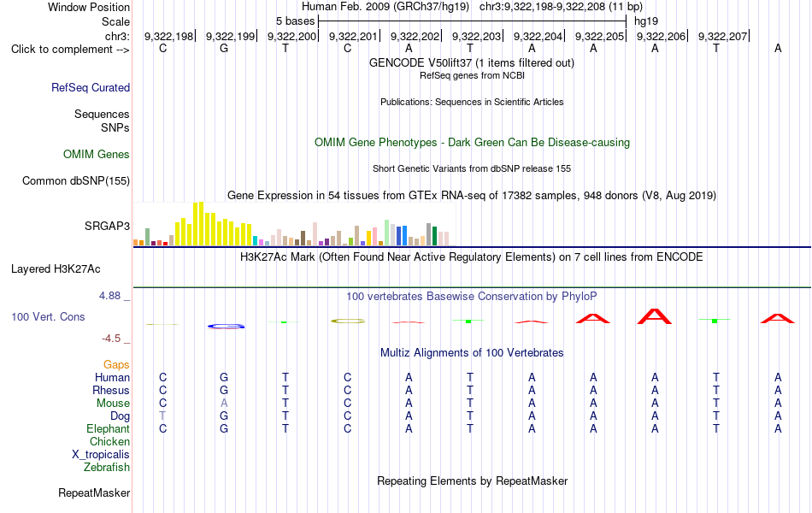The image size is (812, 513).
Task: Click the 9,322,203 position label
Action: click(x=476, y=36)
